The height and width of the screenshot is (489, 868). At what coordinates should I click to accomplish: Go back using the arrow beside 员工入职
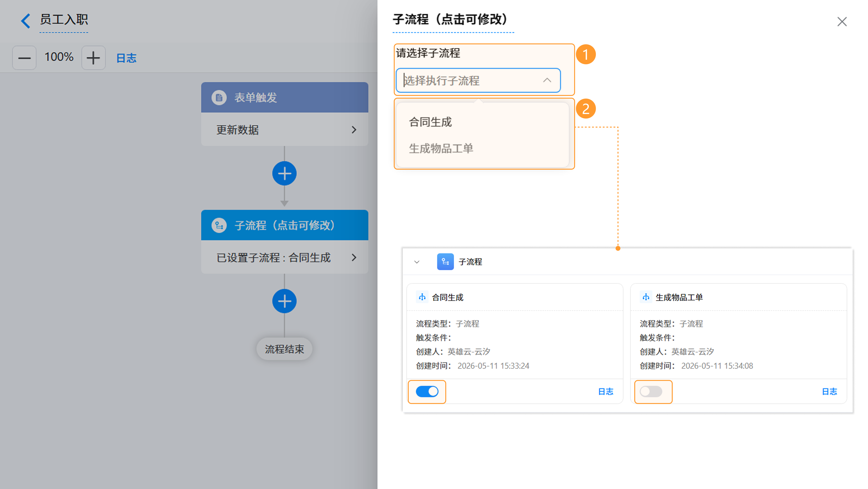coord(26,21)
